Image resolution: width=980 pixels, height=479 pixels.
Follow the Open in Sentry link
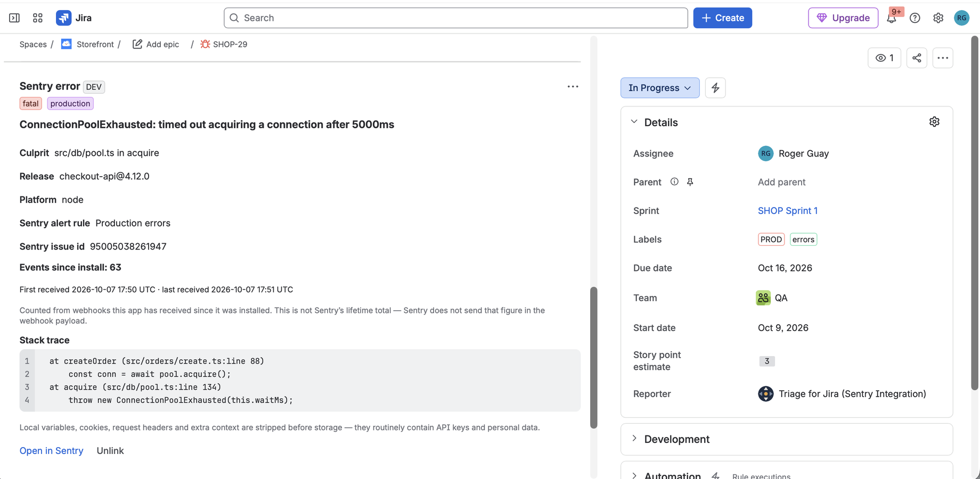point(51,451)
